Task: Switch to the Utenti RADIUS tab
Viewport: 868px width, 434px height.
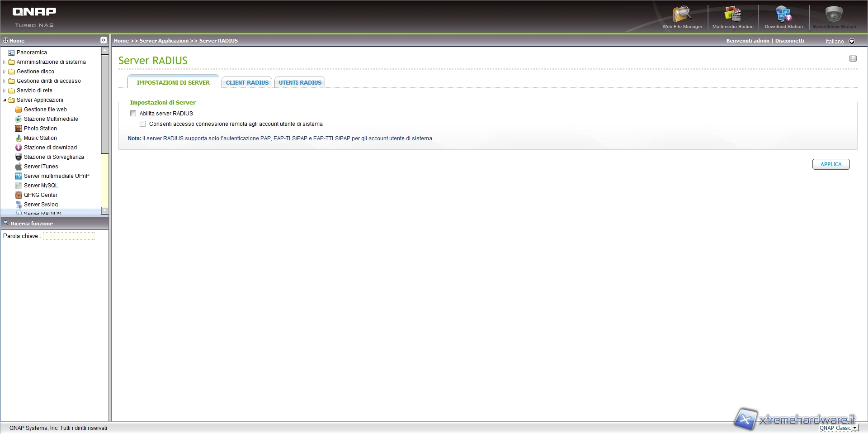Action: [300, 82]
